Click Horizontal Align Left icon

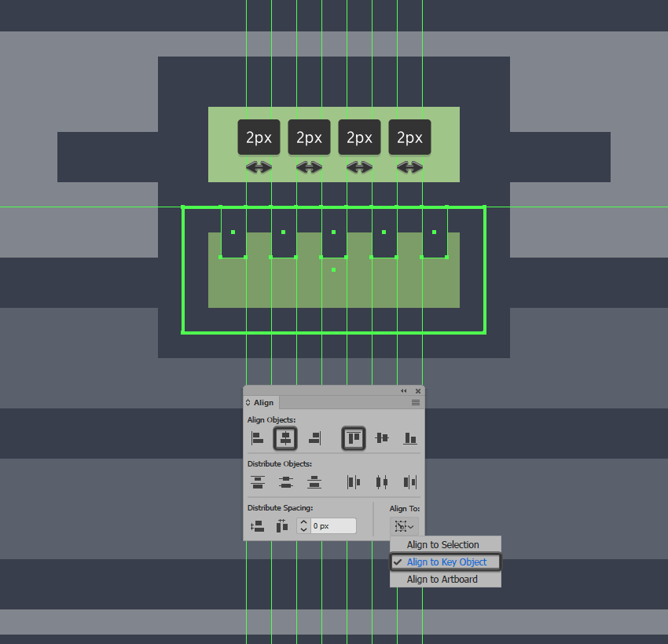click(x=257, y=438)
